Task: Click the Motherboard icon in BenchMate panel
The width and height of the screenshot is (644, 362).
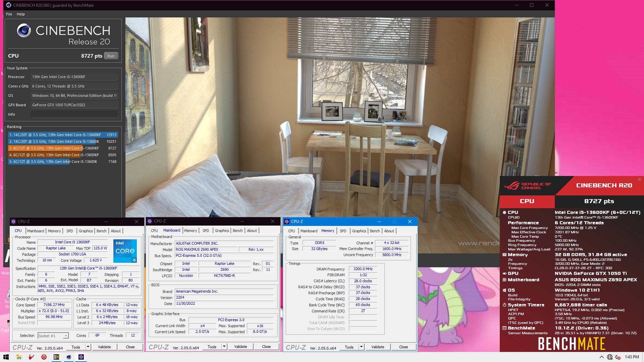Action: 504,280
